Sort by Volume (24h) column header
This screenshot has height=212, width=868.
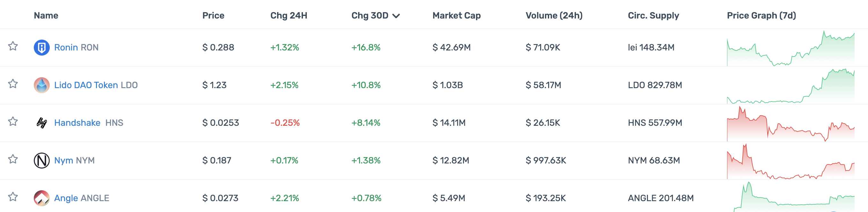(554, 16)
